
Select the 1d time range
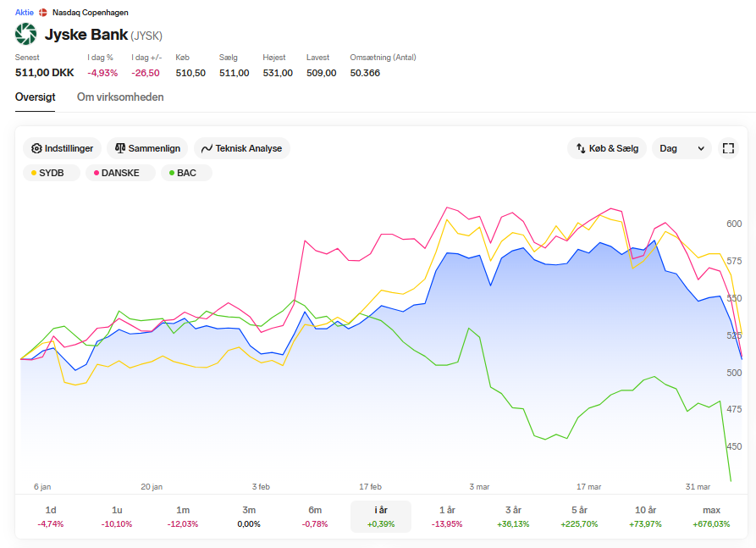(51, 516)
